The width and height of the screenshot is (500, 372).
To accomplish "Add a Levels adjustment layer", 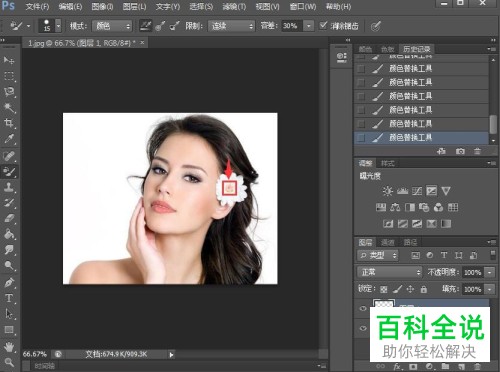I will [402, 191].
